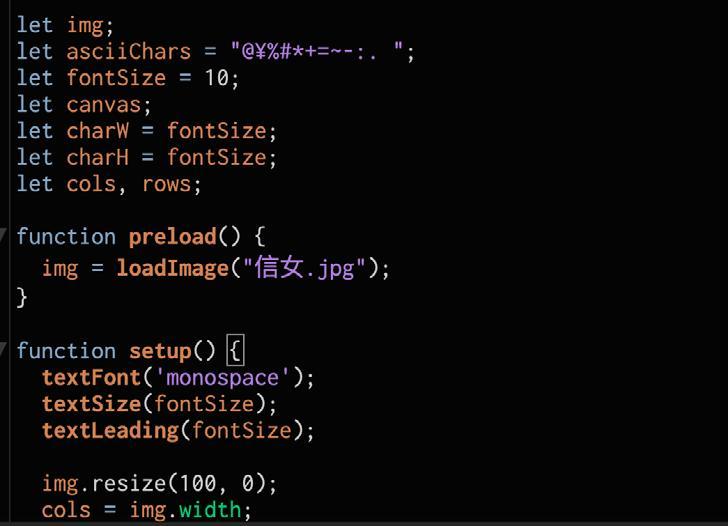Click the textSize function call

(91, 404)
